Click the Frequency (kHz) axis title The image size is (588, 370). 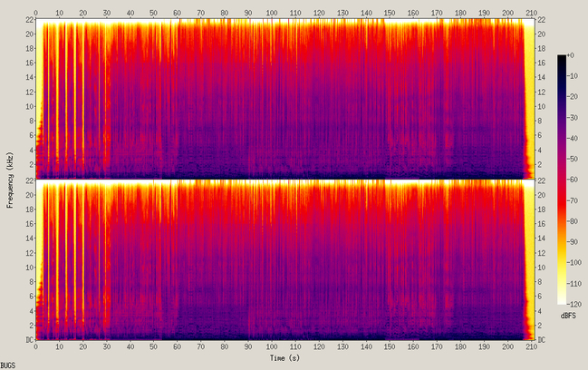pyautogui.click(x=10, y=180)
